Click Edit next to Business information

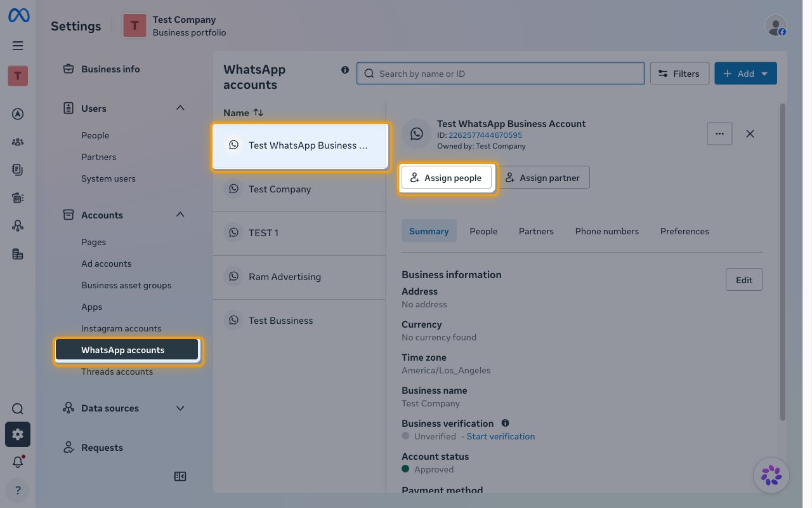744,280
